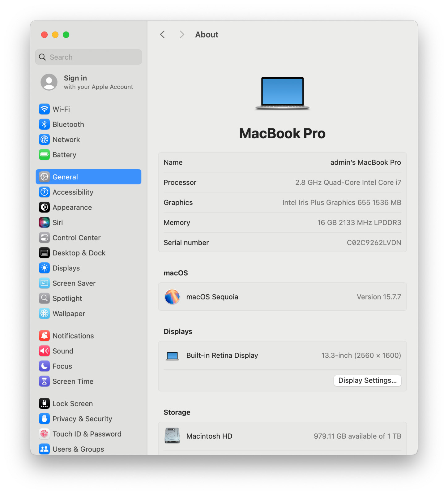
Task: Open Privacy & Security hand icon
Action: pyautogui.click(x=44, y=418)
